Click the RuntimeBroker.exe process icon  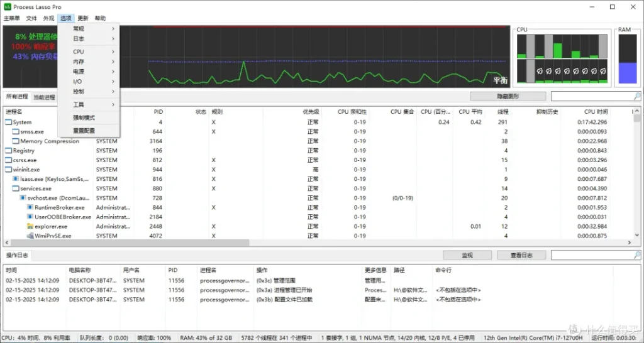pyautogui.click(x=30, y=207)
